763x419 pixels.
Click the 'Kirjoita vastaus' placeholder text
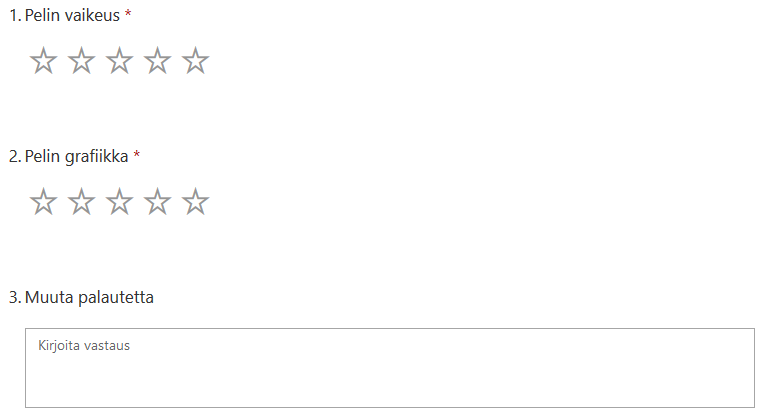[84, 346]
